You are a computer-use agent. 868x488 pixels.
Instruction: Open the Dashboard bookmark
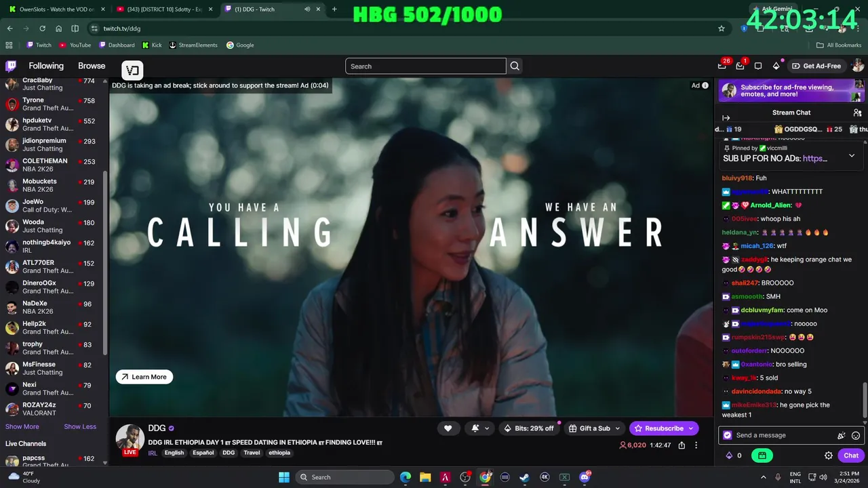tap(117, 45)
